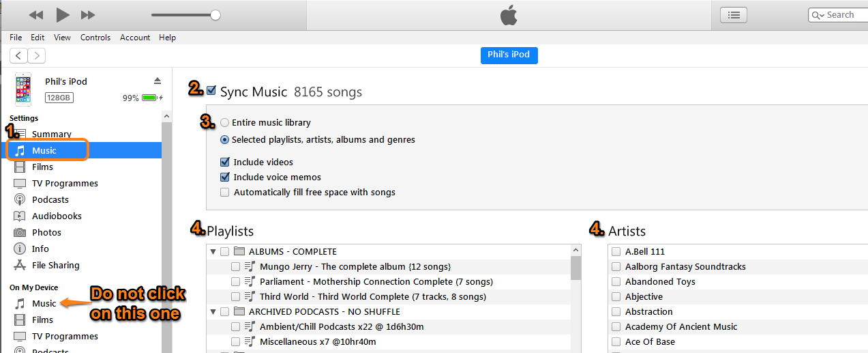Check Parliament Mothership Connection playlist checkbox

tap(236, 282)
